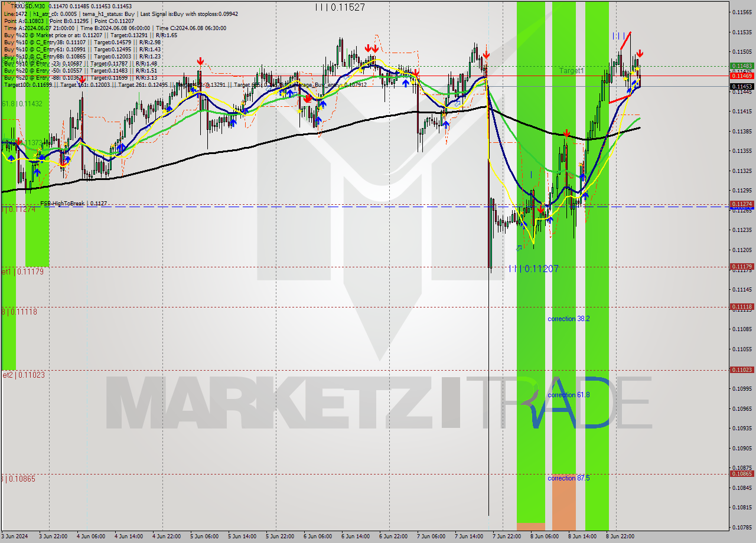Select the FSB-HighToBreak 0.1127 label

click(x=73, y=203)
